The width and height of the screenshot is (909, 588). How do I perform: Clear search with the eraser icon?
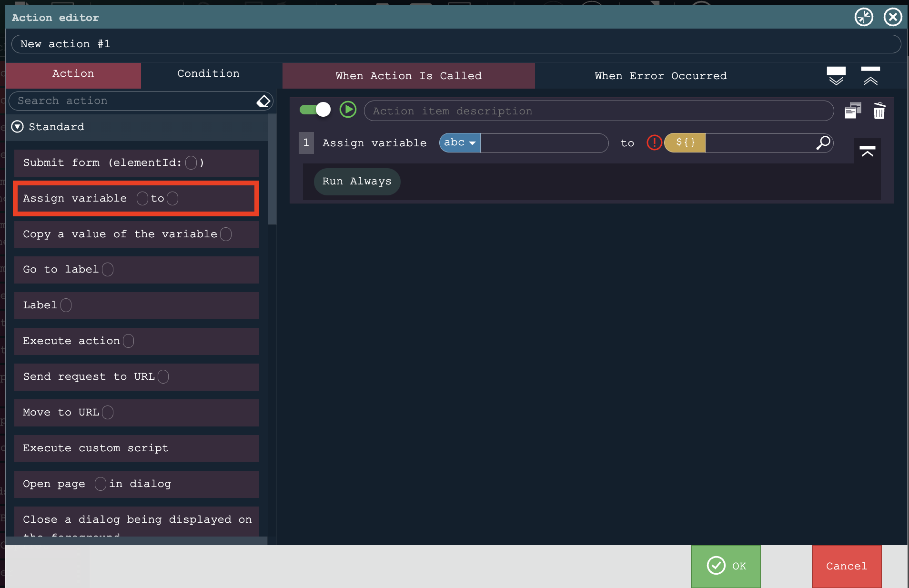pos(263,101)
